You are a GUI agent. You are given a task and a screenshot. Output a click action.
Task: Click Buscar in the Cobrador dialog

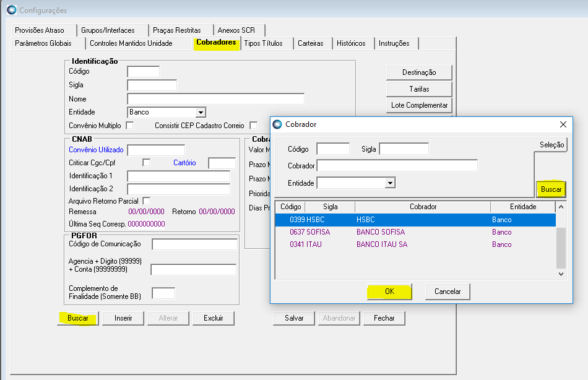(551, 189)
